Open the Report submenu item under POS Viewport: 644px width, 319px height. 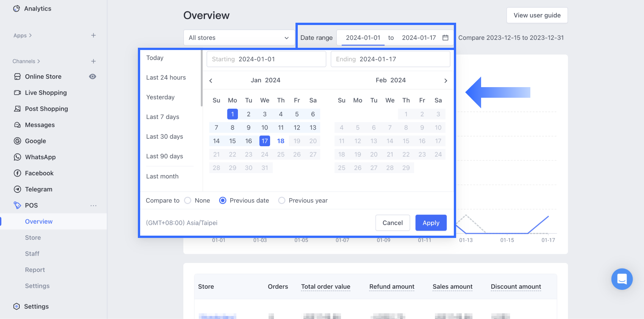pyautogui.click(x=35, y=270)
